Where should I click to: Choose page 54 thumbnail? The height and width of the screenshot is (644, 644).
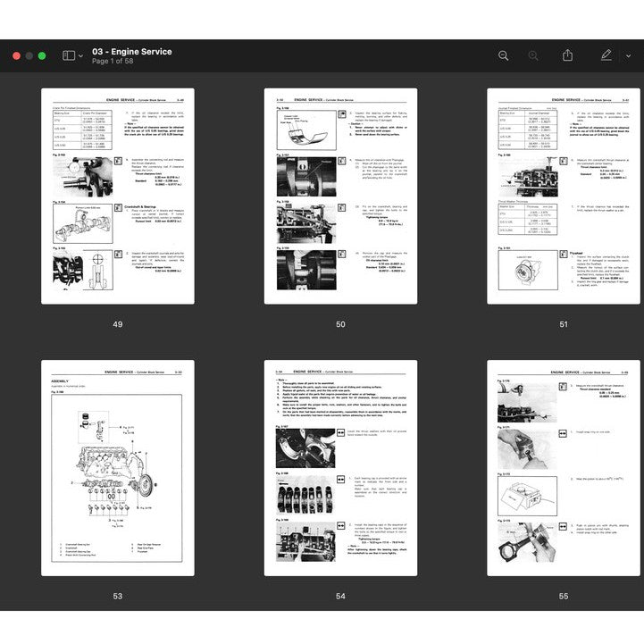[340, 468]
